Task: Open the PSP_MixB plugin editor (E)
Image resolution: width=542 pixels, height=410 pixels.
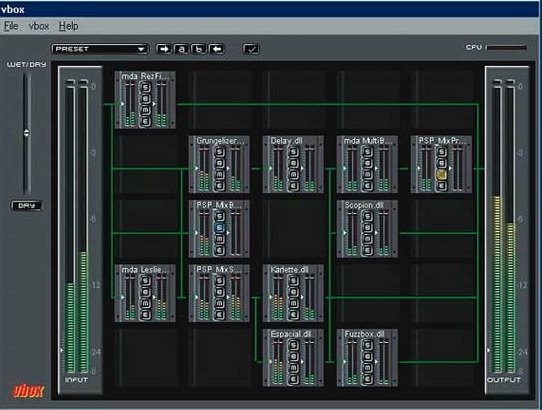Action: click(219, 250)
